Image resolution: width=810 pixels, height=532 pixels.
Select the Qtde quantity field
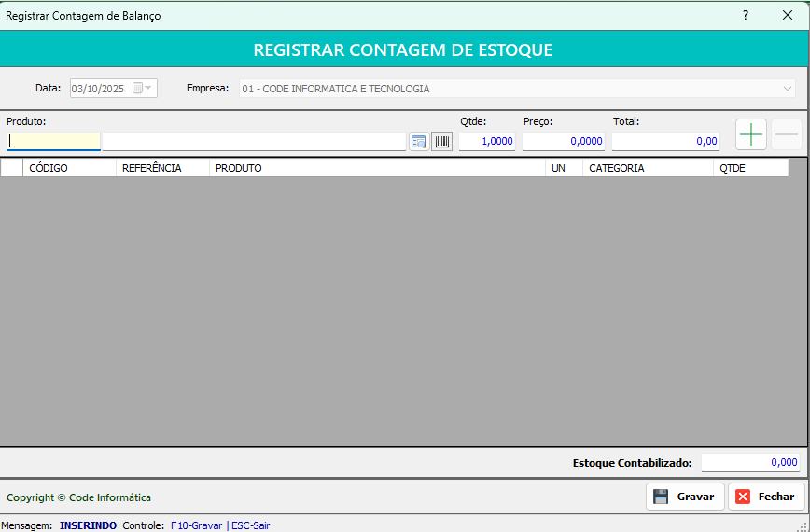tap(487, 141)
